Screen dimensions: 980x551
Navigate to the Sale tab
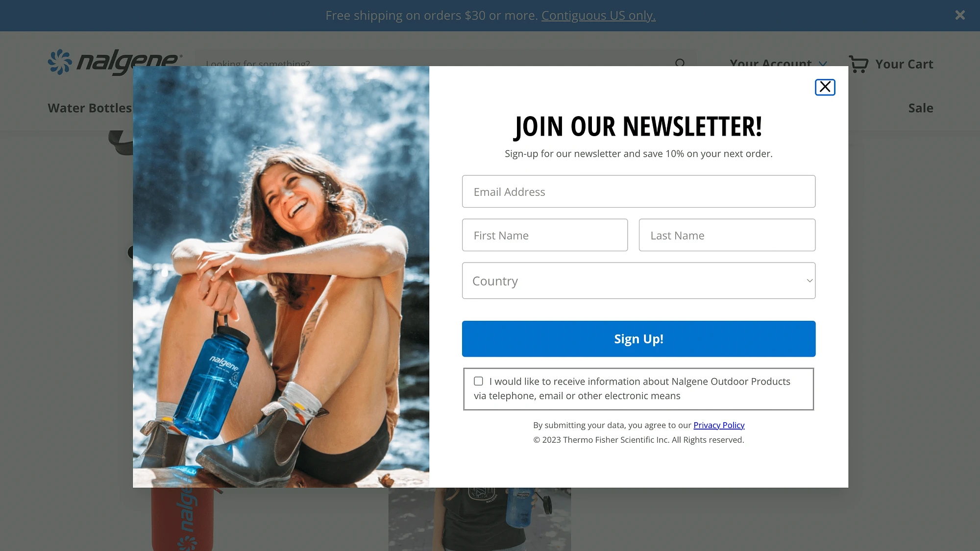point(921,108)
